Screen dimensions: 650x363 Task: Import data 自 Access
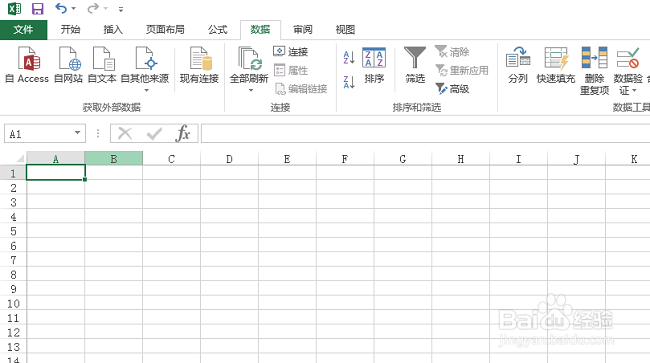[x=27, y=65]
